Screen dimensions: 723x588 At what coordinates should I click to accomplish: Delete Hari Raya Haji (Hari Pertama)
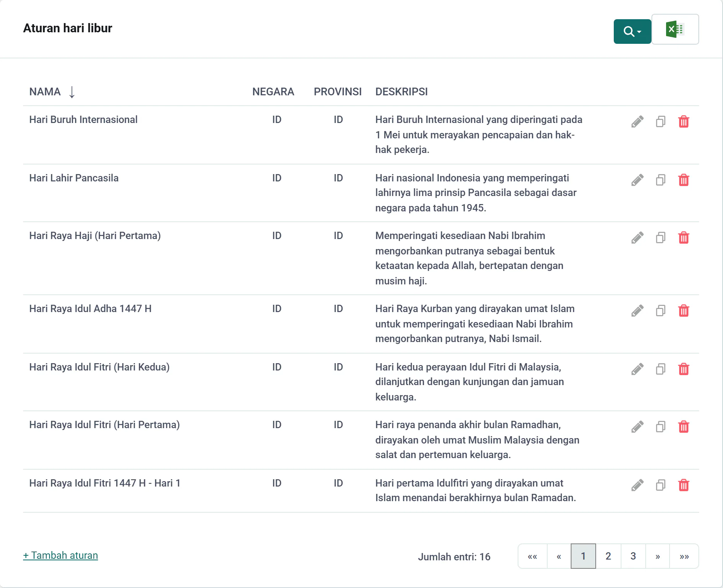coord(683,238)
